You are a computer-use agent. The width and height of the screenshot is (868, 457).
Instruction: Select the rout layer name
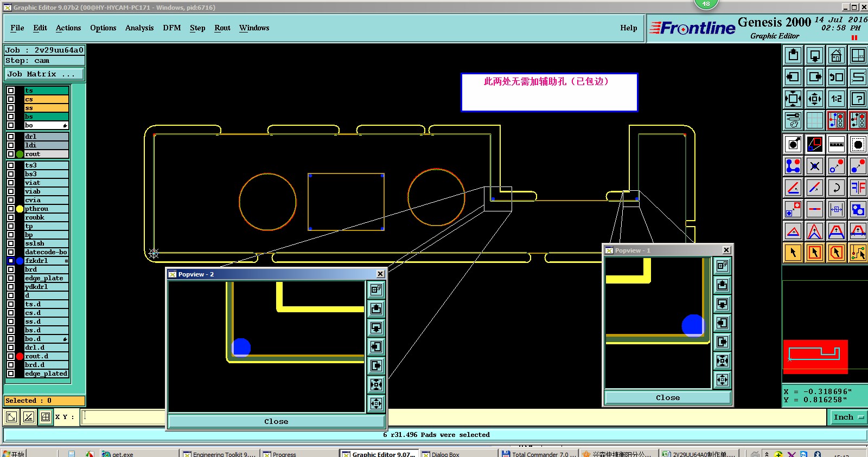(46, 154)
